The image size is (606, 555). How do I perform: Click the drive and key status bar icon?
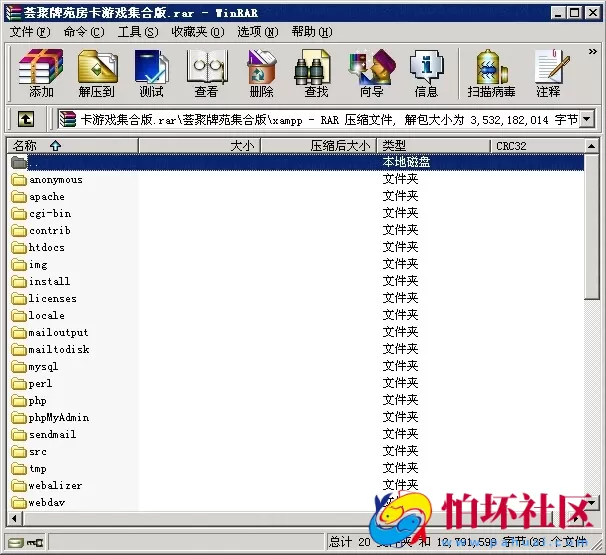tap(26, 543)
